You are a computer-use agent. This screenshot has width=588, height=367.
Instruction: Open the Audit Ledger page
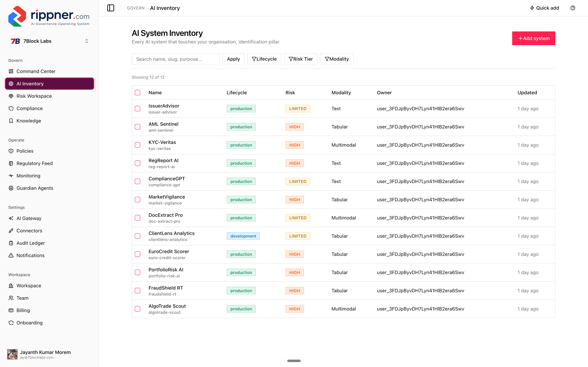coord(49,243)
